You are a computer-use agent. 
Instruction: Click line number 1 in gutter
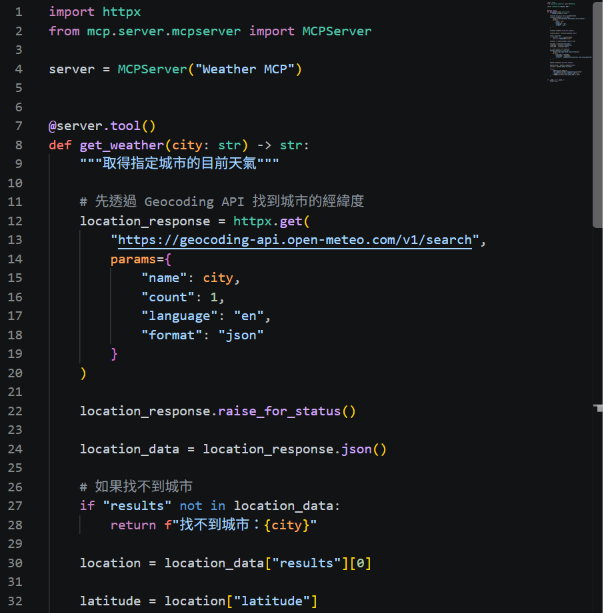(x=18, y=12)
